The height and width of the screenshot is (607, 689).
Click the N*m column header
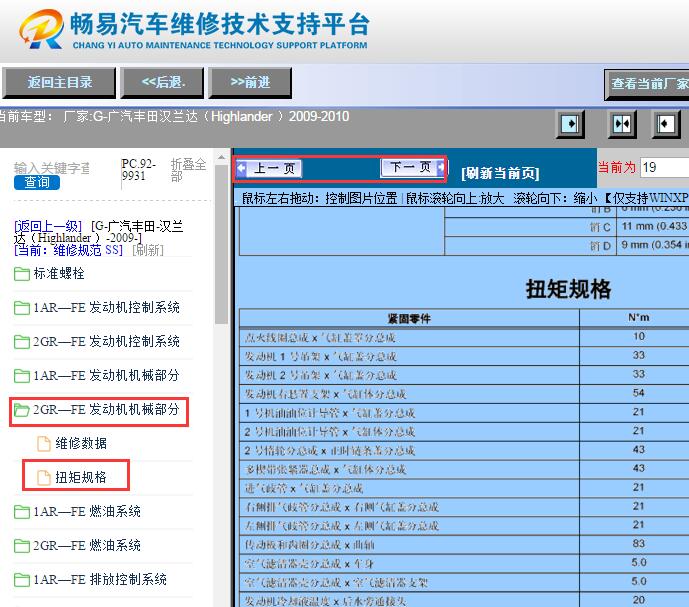tap(638, 317)
